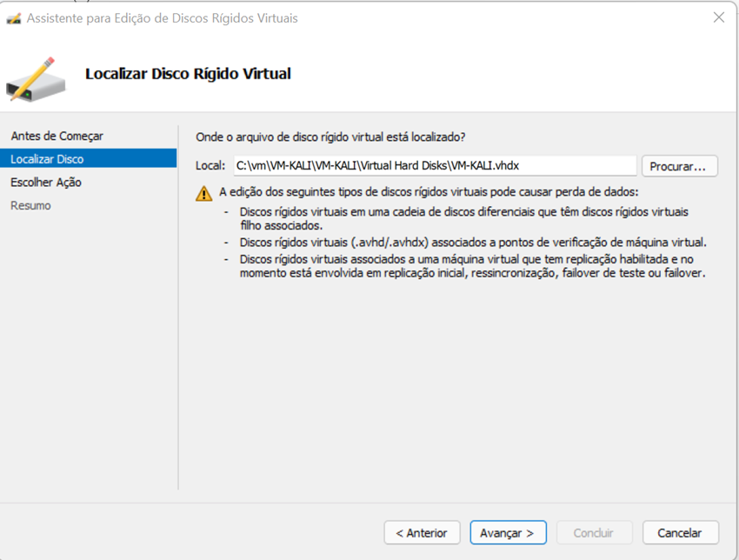This screenshot has height=560, width=739.
Task: Click into the VM-KALI.vhdx path field
Action: [x=435, y=165]
